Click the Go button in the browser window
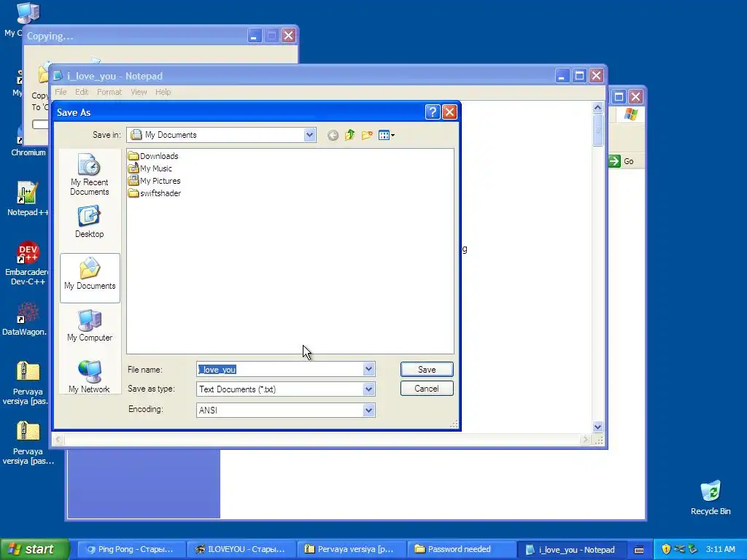 coord(622,161)
